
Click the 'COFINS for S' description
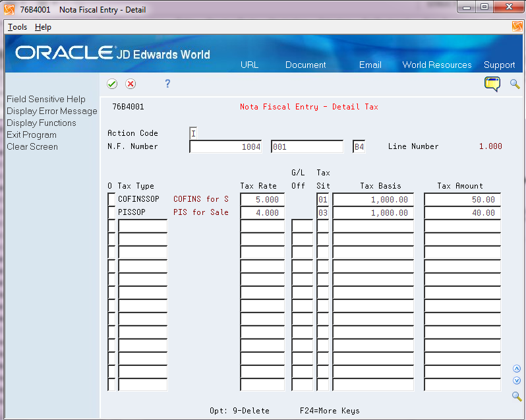pos(201,199)
